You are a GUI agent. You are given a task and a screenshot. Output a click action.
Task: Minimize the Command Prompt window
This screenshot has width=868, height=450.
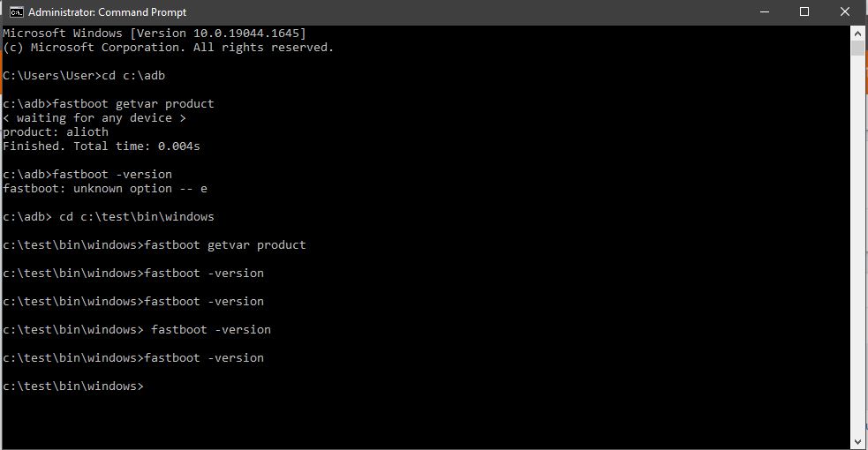(x=765, y=12)
